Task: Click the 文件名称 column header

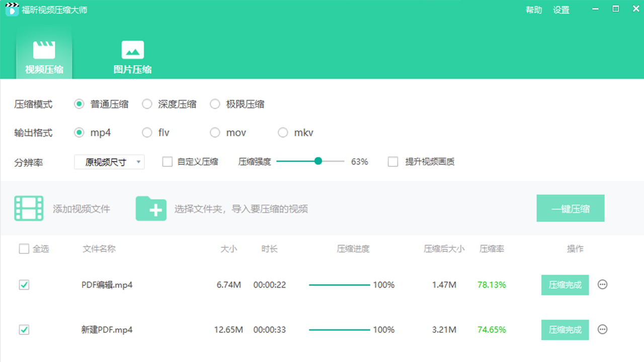Action: (x=99, y=249)
